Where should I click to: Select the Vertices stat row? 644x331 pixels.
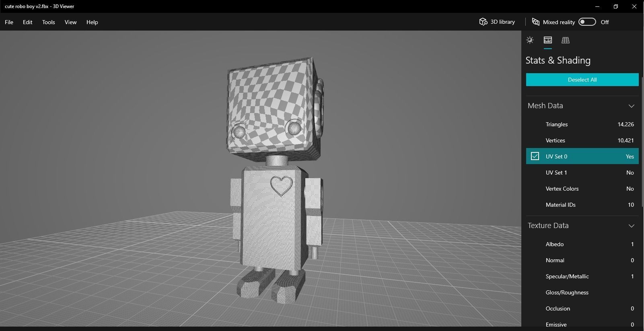[582, 140]
